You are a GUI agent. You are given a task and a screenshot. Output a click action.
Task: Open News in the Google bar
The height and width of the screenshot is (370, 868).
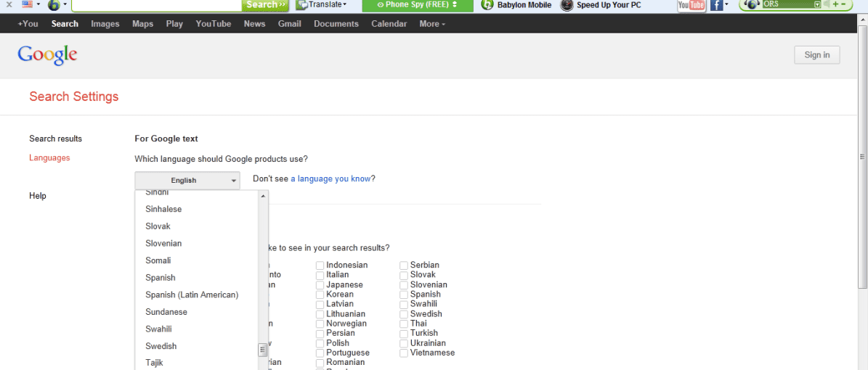[x=255, y=24]
